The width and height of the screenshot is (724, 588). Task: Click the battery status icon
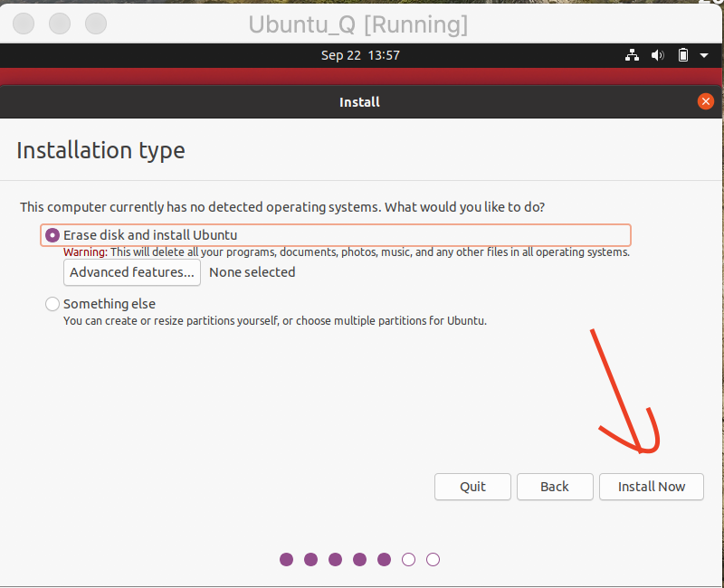coord(683,55)
